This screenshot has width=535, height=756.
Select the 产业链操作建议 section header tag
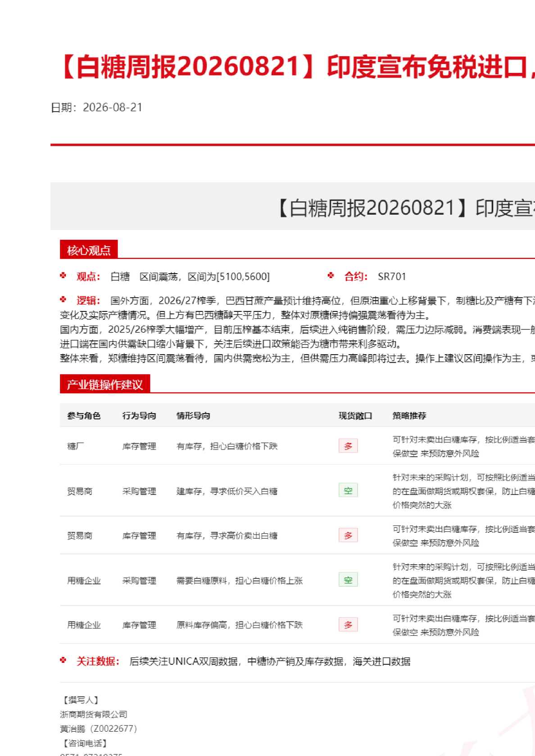pyautogui.click(x=105, y=384)
